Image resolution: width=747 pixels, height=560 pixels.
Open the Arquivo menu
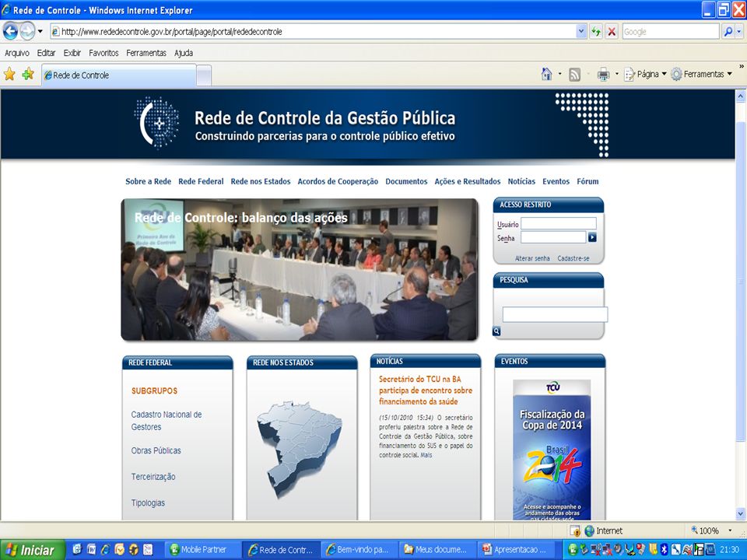point(17,53)
